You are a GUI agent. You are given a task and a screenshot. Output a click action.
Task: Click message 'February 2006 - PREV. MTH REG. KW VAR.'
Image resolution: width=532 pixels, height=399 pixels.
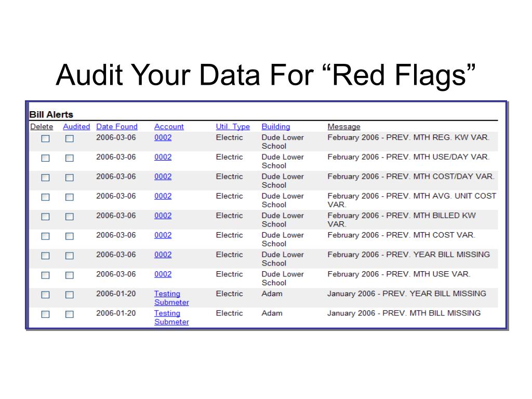408,137
